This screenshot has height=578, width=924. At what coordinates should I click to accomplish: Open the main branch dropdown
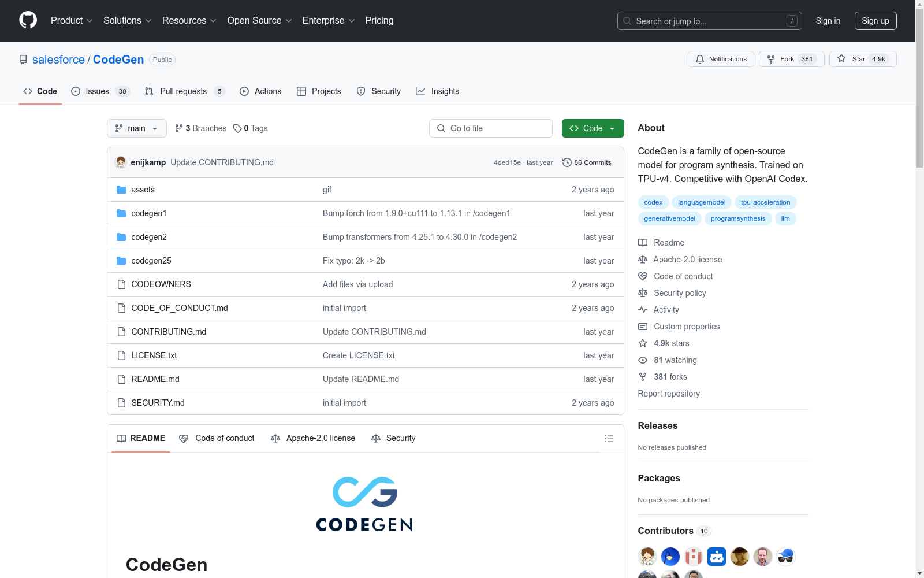137,128
